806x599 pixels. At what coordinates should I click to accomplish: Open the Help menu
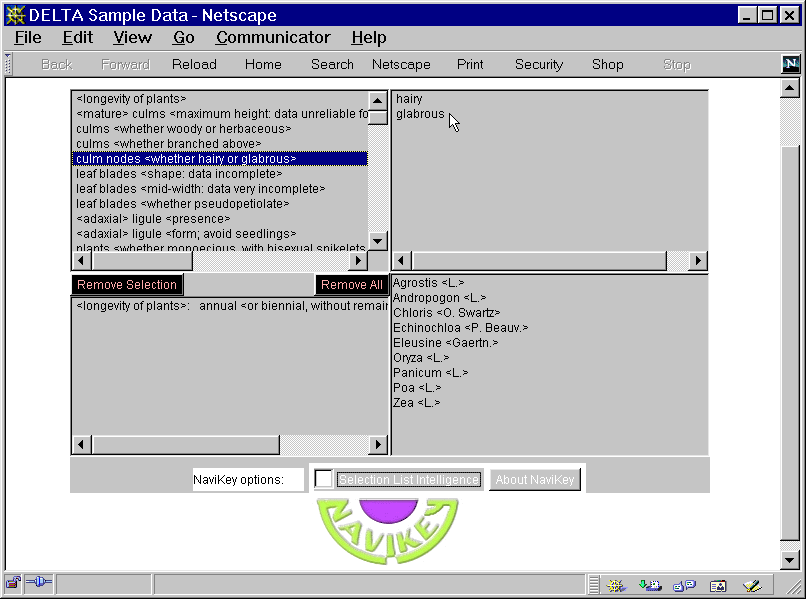coord(369,38)
